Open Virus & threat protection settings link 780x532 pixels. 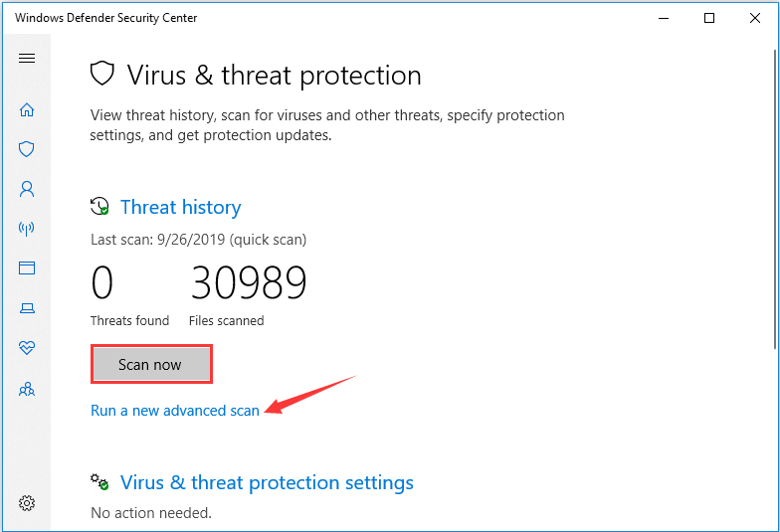[x=267, y=483]
